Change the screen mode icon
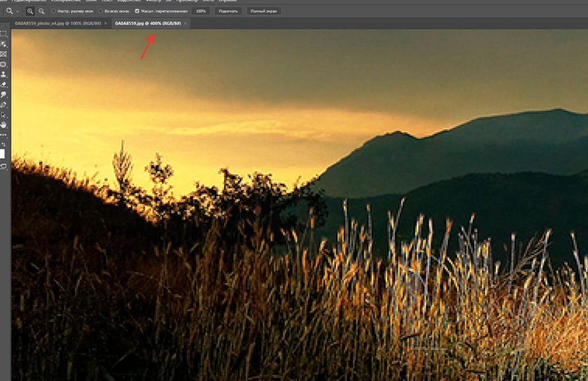The height and width of the screenshot is (381, 588). (3, 167)
